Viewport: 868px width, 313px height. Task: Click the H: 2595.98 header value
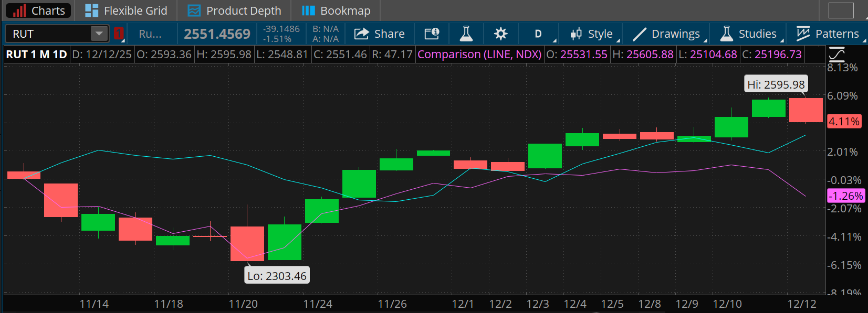(224, 54)
